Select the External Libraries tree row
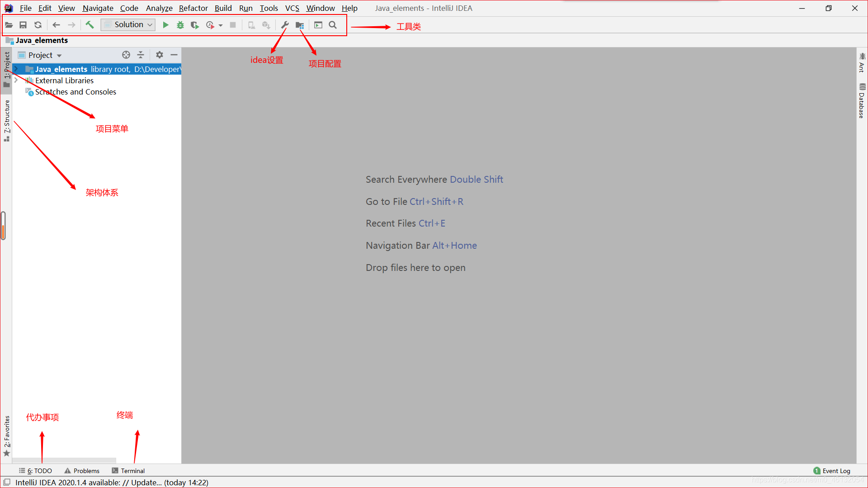Screen dimensions: 868x488 (97, 81)
